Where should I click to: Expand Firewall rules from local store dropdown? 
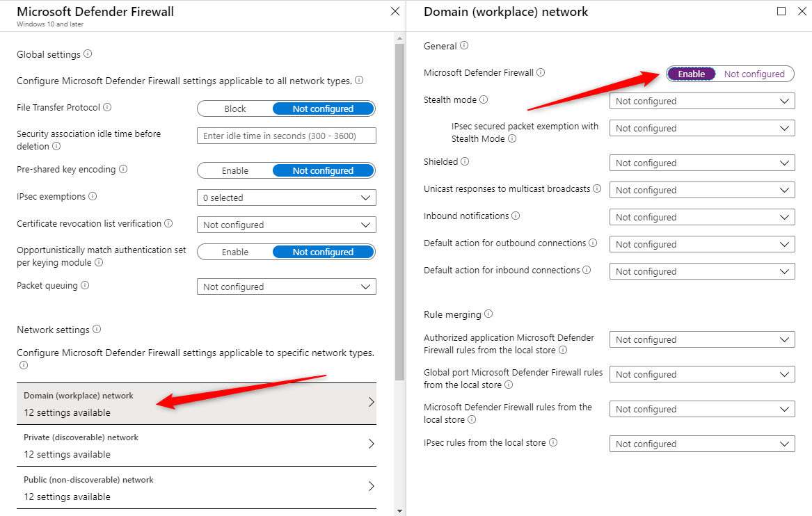(x=702, y=409)
